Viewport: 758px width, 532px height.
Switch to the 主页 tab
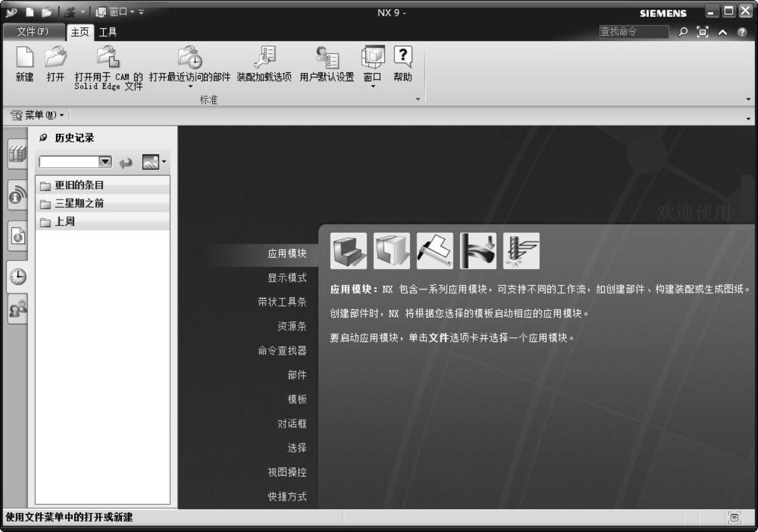(80, 33)
